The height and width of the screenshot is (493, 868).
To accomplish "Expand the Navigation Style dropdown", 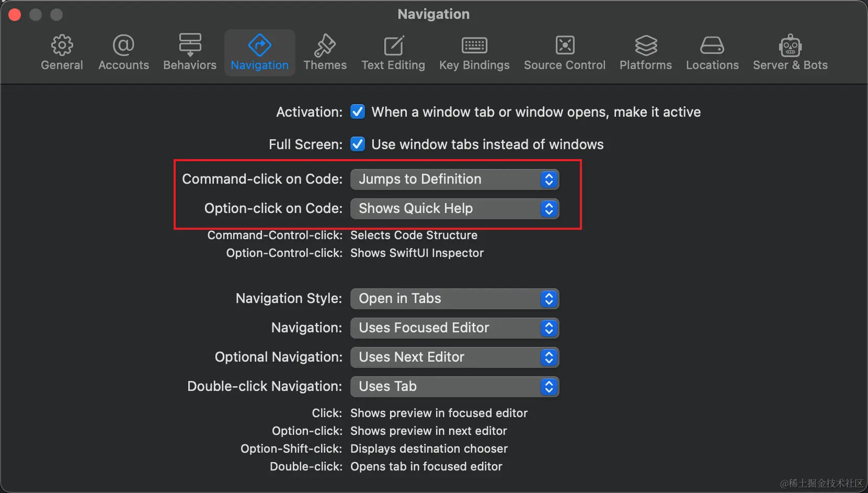I will (454, 299).
